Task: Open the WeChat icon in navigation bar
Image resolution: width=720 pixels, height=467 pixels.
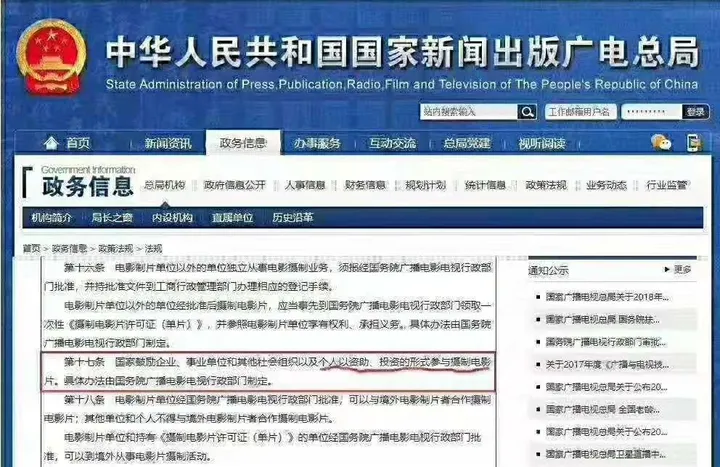Action: click(x=661, y=143)
